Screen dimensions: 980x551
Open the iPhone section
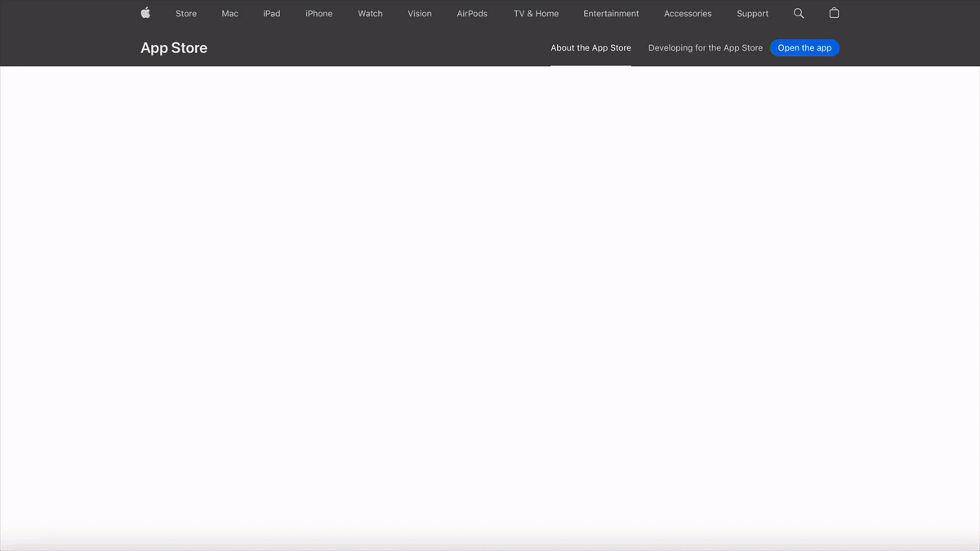pos(318,13)
